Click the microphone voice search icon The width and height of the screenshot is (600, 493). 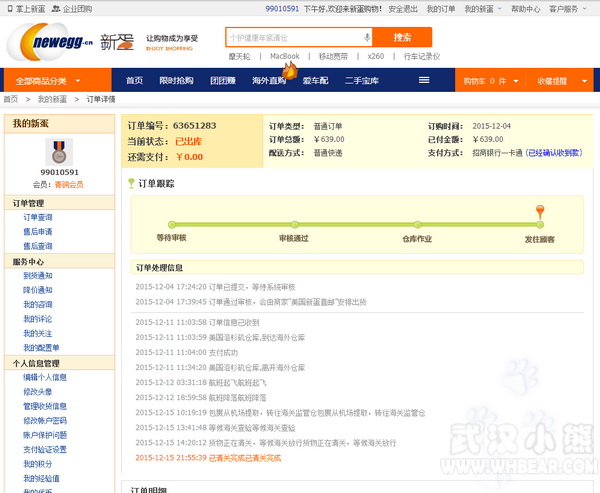(x=367, y=37)
